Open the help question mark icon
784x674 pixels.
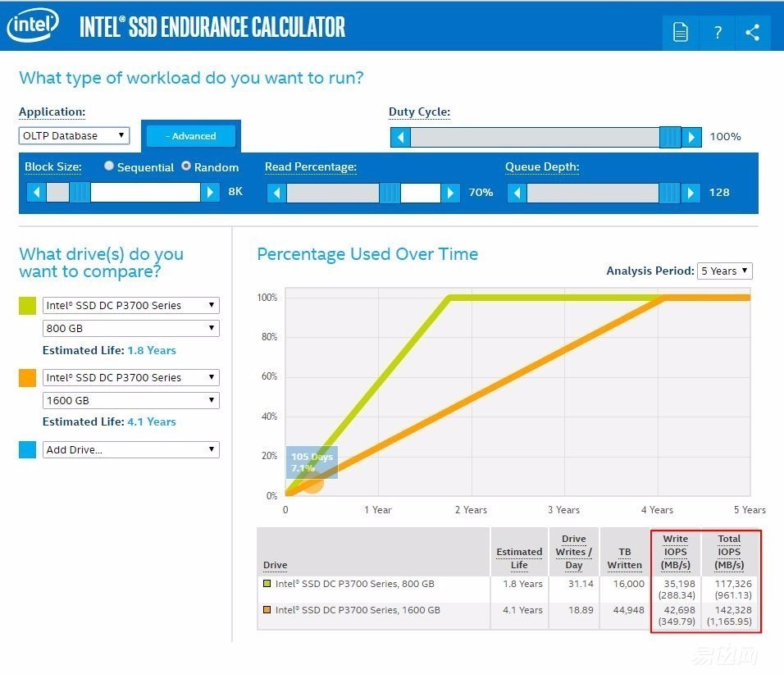717,33
